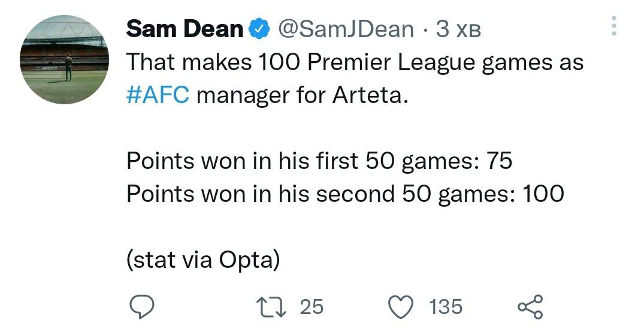Screen dimensions: 644x332
Task: Click the blue verified badge
Action: pyautogui.click(x=259, y=29)
